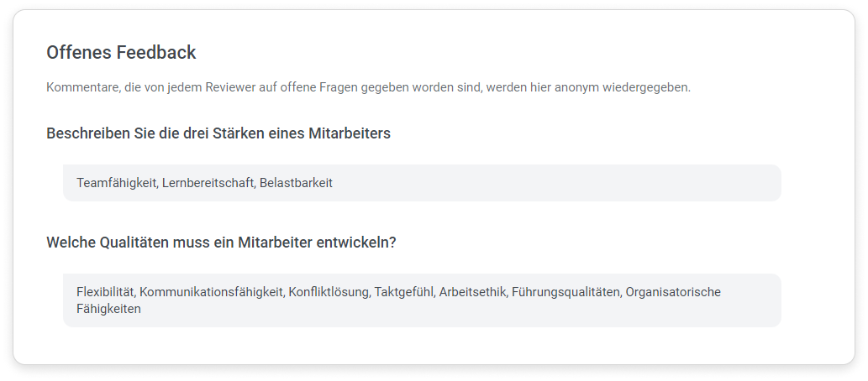868x381 pixels.
Task: Click "Arbeitsethik" in the qualities answer
Action: [x=473, y=292]
